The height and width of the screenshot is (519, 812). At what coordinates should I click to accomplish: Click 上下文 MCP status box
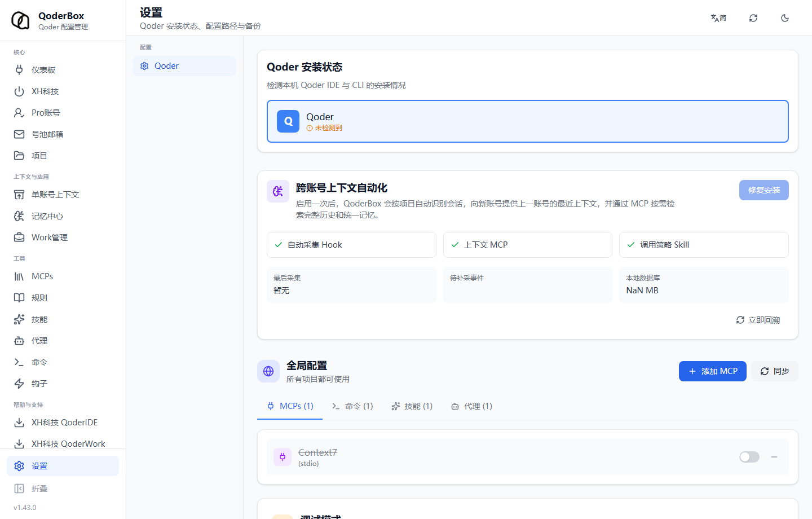coord(527,245)
